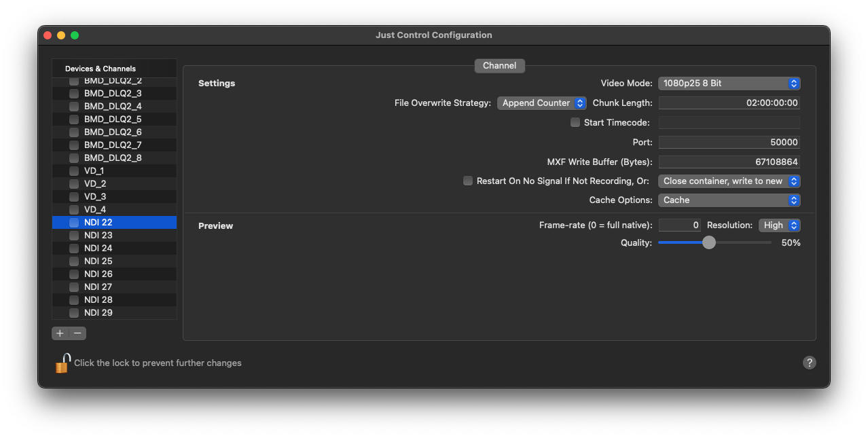The height and width of the screenshot is (438, 868).
Task: Open the Video Mode dropdown
Action: click(729, 84)
